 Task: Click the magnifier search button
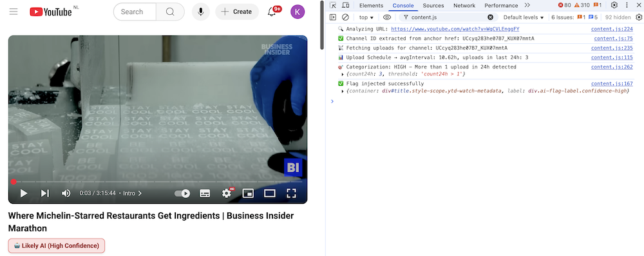click(x=170, y=12)
